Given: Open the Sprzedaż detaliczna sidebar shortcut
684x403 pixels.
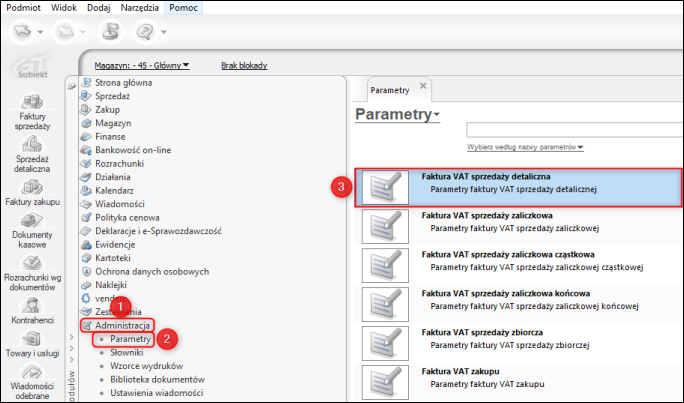Looking at the screenshot, I should click(x=32, y=154).
